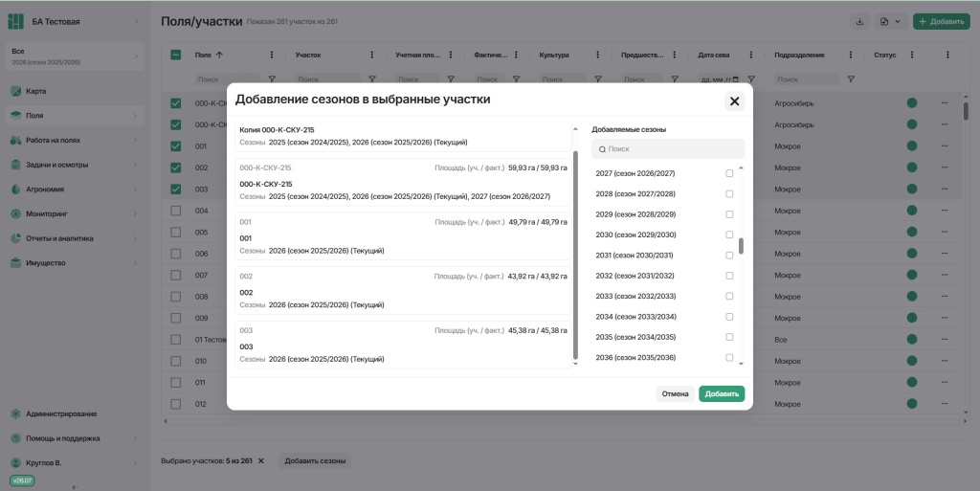The width and height of the screenshot is (980, 491).
Task: Click the Добавить сезоны button at bottom
Action: [x=315, y=461]
